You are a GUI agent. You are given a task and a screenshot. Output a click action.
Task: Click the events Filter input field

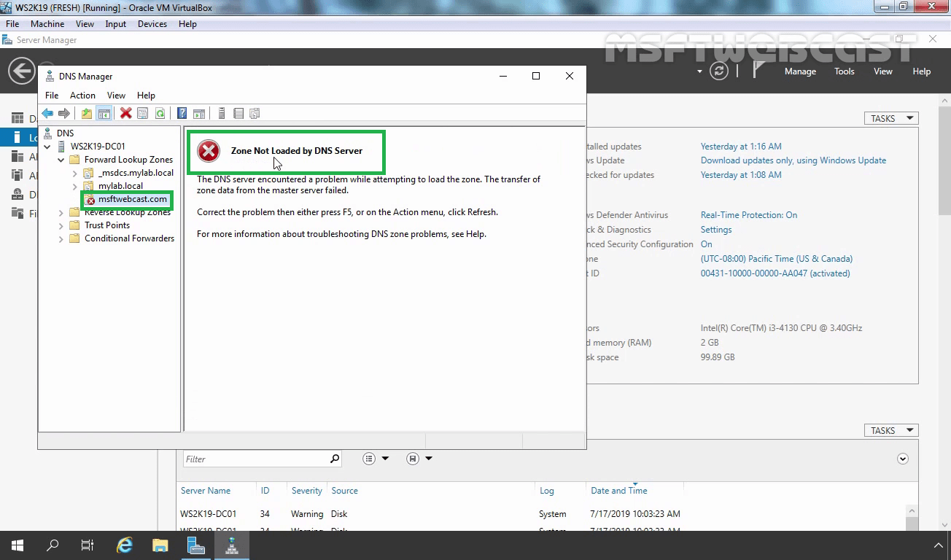coord(255,459)
